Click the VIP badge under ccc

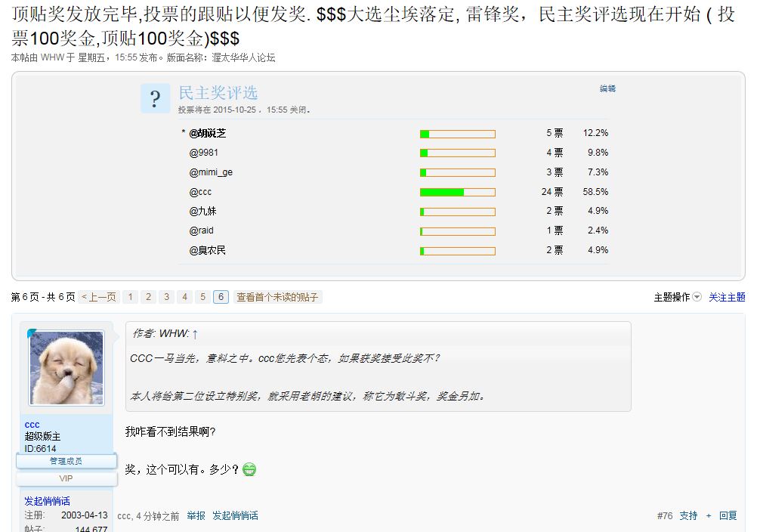[x=66, y=478]
